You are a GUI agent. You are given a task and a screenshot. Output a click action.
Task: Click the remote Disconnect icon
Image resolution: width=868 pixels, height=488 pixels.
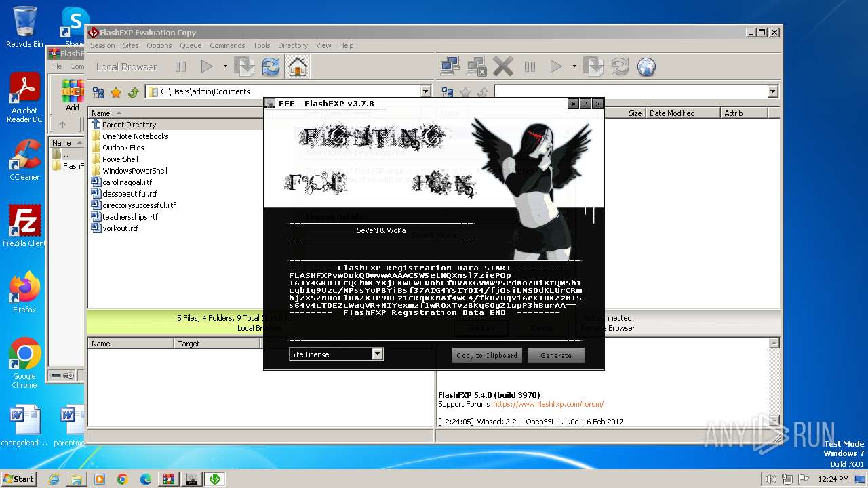476,66
